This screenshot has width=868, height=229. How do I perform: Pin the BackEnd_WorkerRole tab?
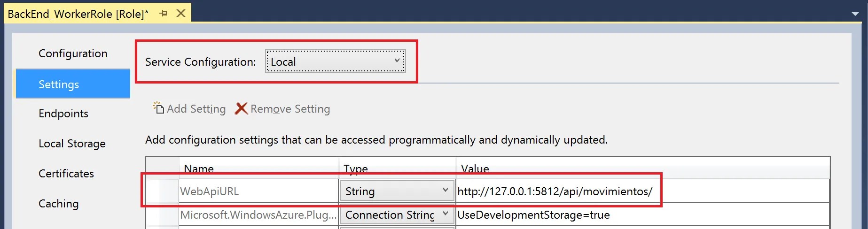pyautogui.click(x=163, y=14)
